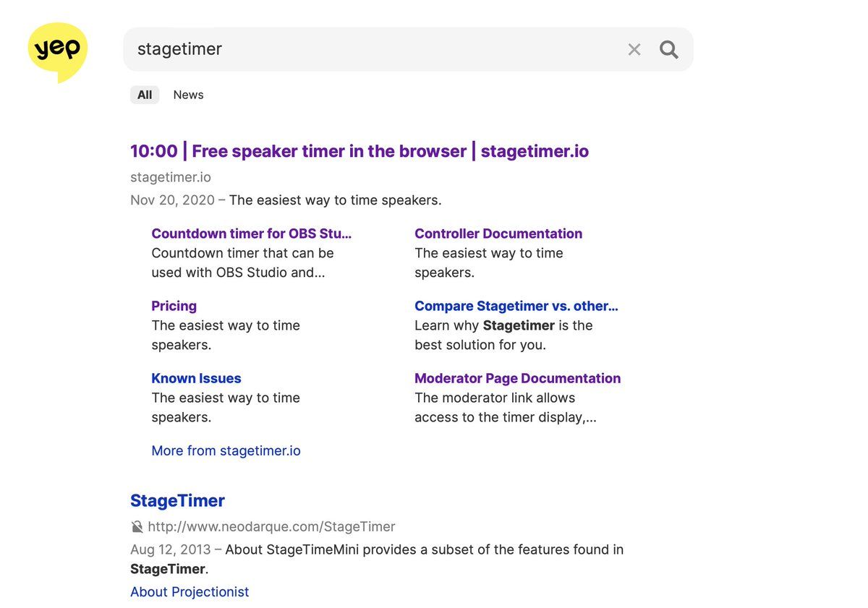This screenshot has width=868, height=608.
Task: Select the All results tab
Action: 145,95
